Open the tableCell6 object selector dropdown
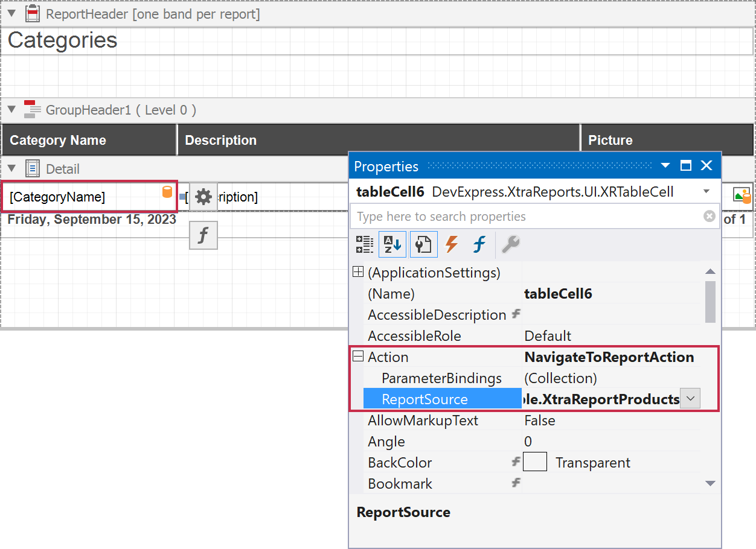This screenshot has height=549, width=756. 706,192
